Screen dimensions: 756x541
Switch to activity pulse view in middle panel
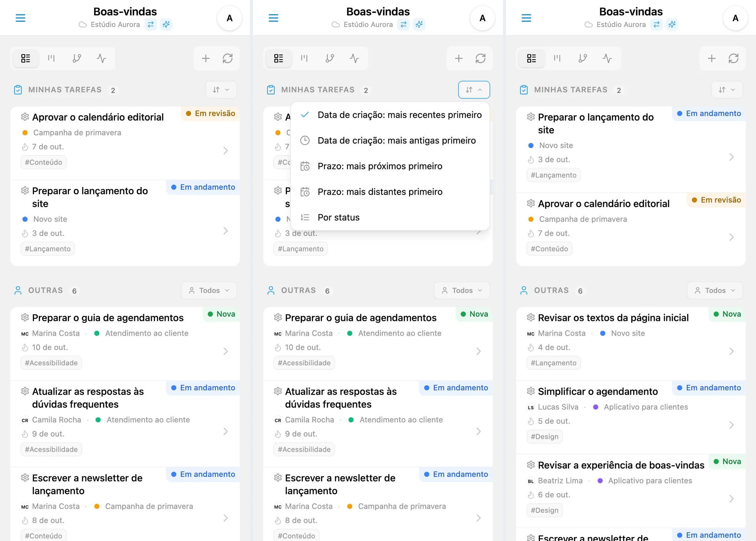click(354, 58)
